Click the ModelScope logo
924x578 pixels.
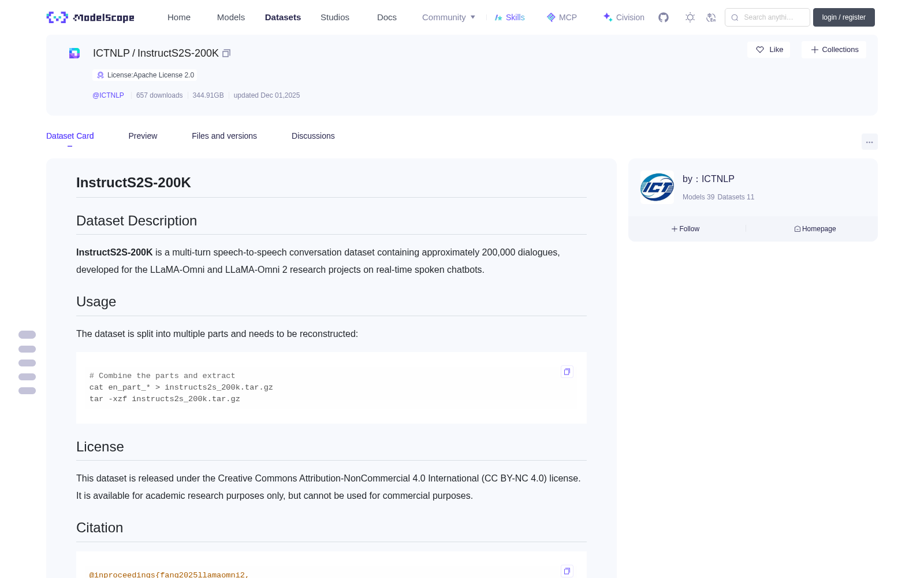[91, 17]
